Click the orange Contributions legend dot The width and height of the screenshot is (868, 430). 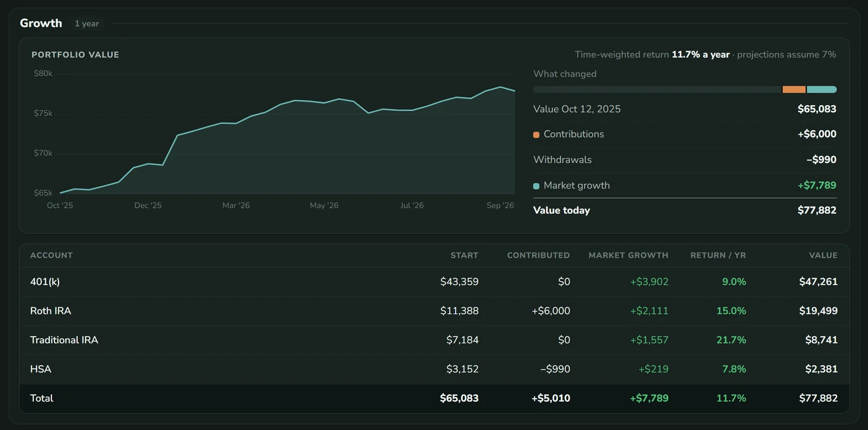pyautogui.click(x=536, y=135)
